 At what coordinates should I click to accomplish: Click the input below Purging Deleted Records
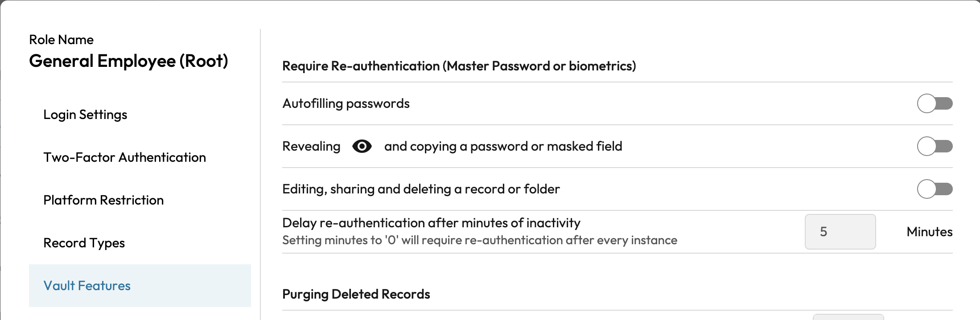tap(848, 317)
